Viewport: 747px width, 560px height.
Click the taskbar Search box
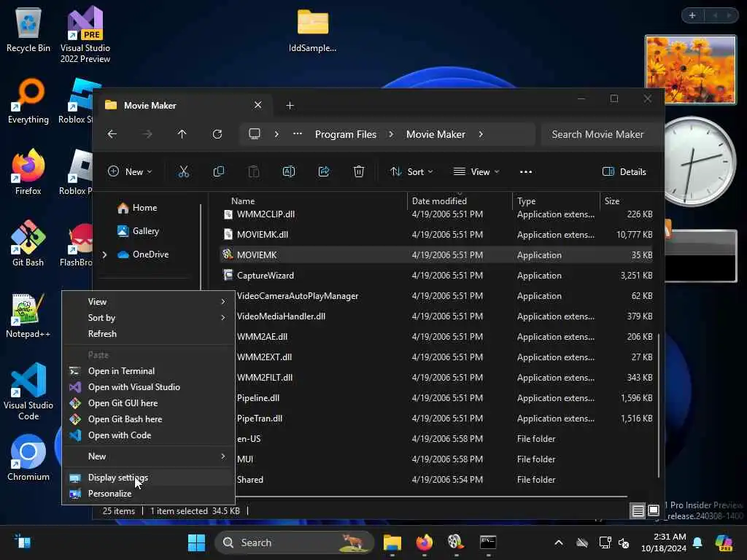[x=295, y=542]
